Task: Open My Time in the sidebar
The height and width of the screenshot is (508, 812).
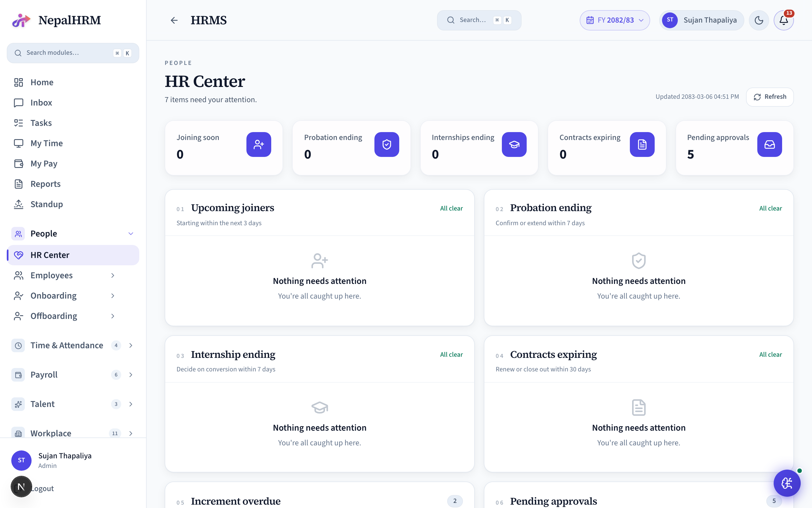Action: [x=73, y=143]
